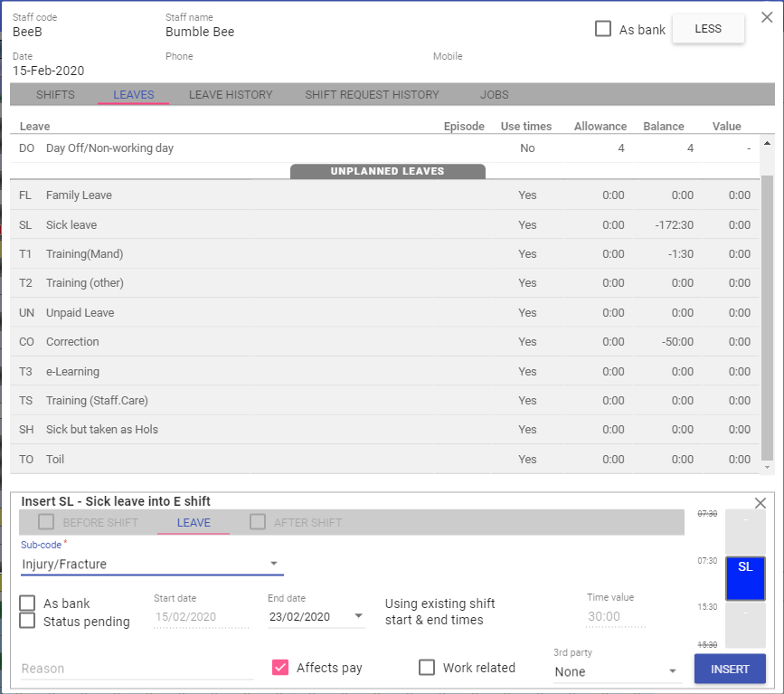Click the INSERT button
Viewport: 784px width, 694px height.
(x=730, y=670)
